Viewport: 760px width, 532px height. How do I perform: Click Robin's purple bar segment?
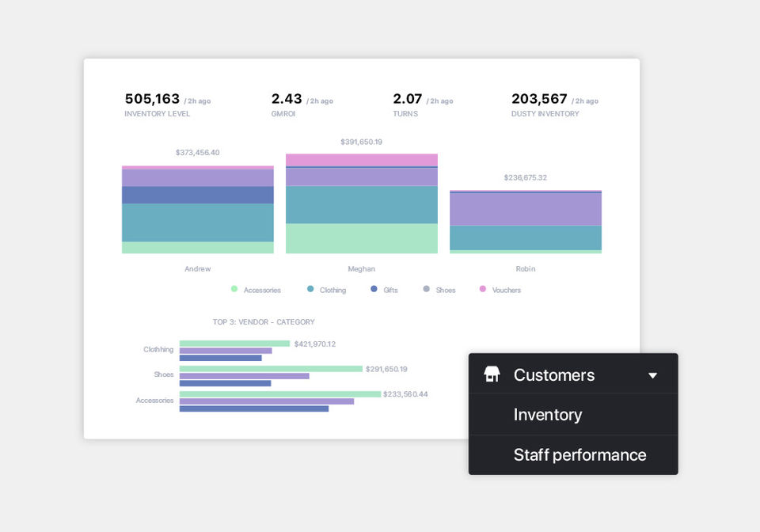click(x=526, y=209)
